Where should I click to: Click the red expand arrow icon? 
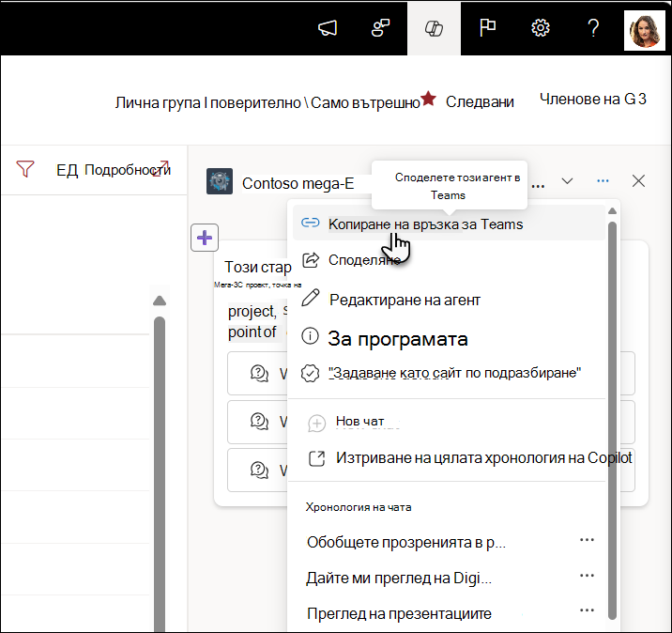pyautogui.click(x=161, y=168)
